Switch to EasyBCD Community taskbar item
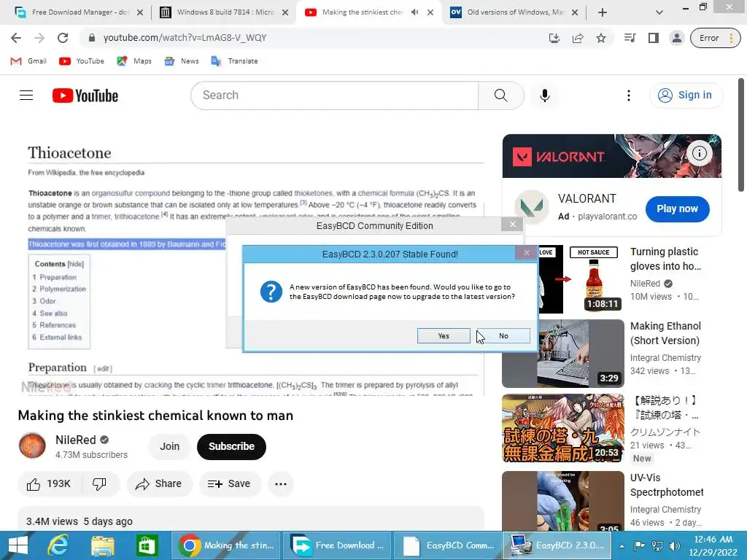This screenshot has width=747, height=560. [x=447, y=545]
